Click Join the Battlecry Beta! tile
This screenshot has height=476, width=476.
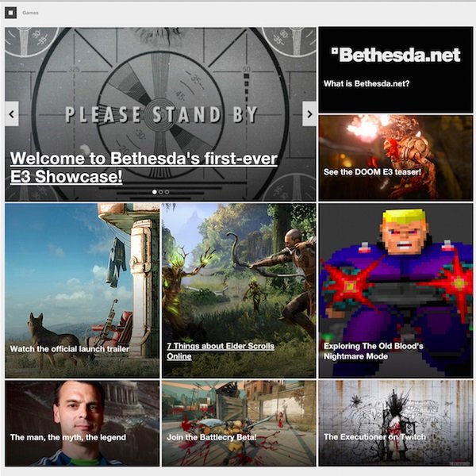(239, 424)
